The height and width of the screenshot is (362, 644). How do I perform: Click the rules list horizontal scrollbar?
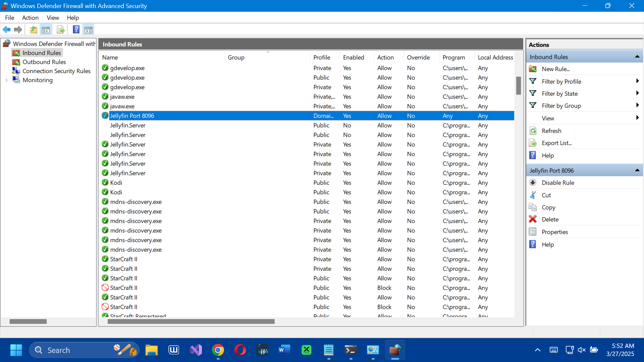[191, 321]
